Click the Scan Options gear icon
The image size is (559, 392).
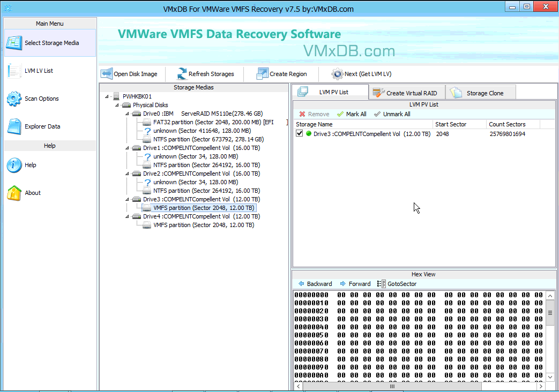click(14, 99)
